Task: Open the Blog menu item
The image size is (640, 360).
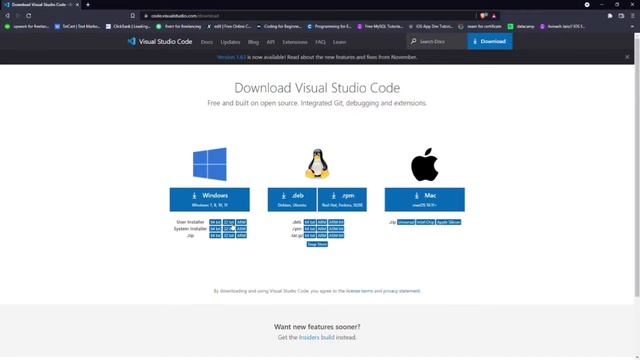Action: click(x=253, y=42)
